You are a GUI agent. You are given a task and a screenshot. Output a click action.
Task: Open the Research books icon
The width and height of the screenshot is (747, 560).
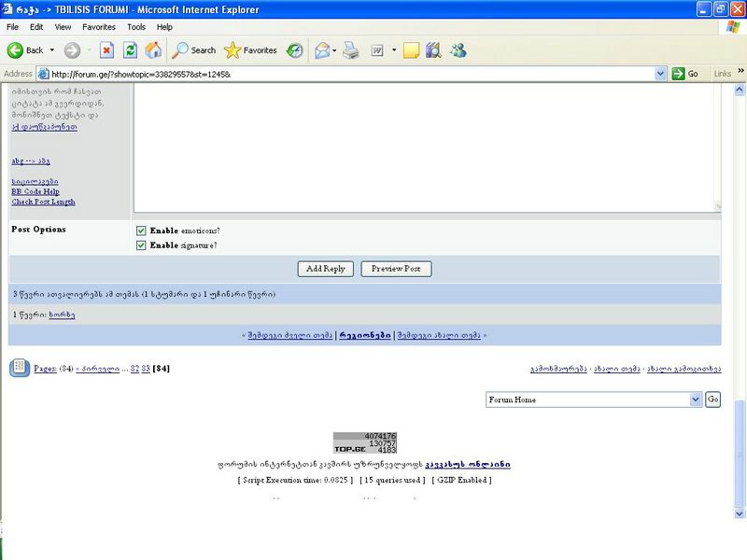click(433, 50)
